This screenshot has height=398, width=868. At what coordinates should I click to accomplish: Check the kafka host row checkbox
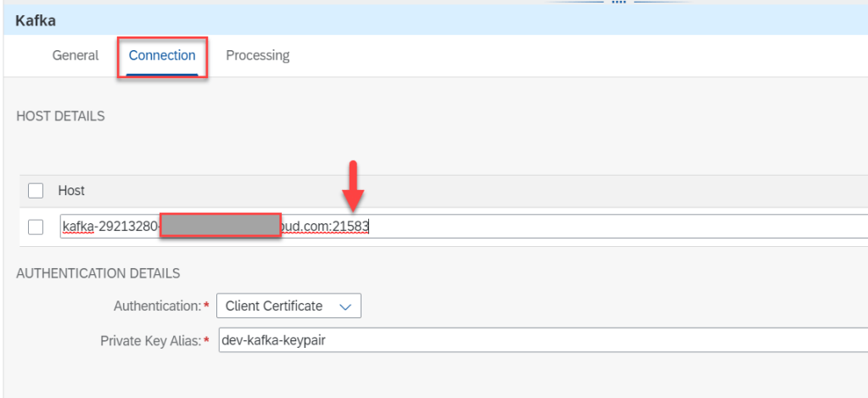(x=36, y=227)
